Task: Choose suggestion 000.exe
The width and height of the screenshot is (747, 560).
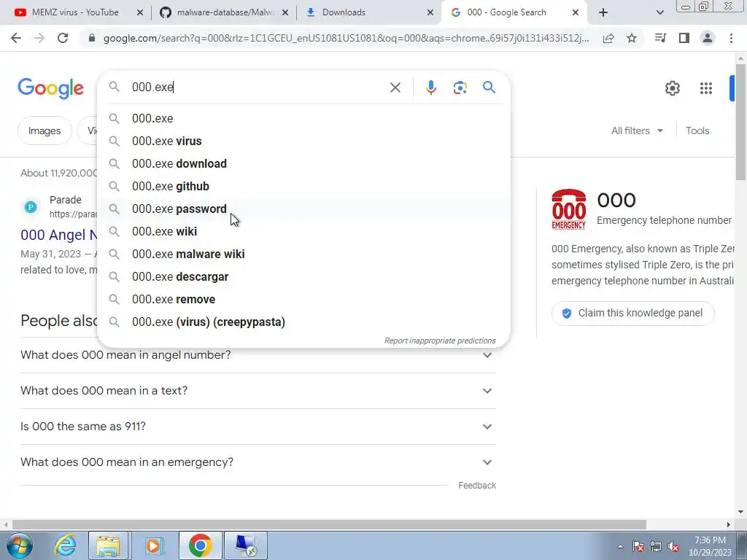Action: pos(304,119)
